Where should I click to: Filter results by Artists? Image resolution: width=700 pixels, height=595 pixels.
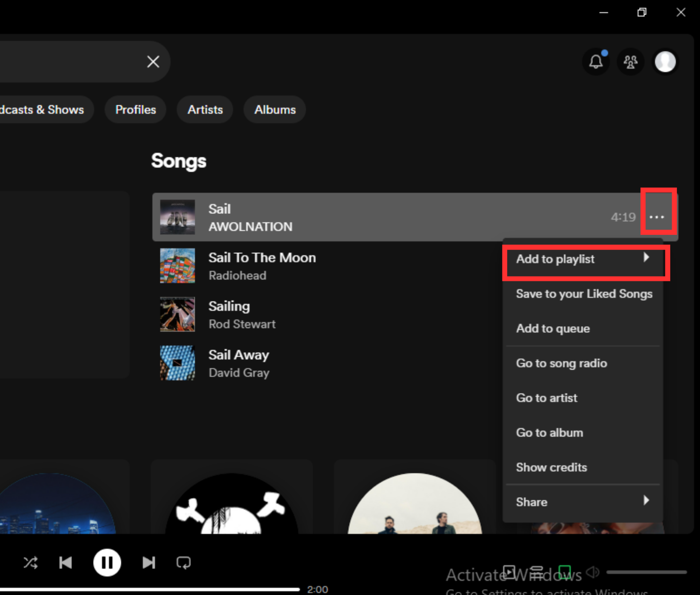pyautogui.click(x=205, y=110)
